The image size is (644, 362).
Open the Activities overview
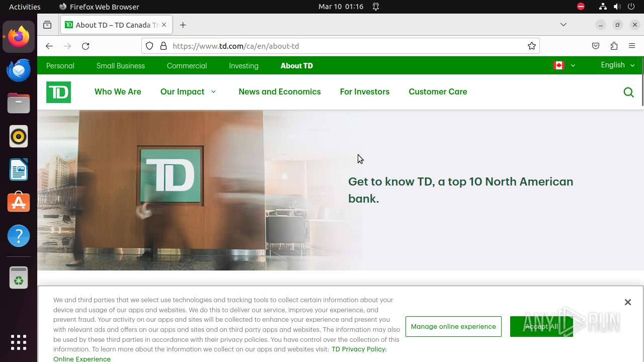coord(25,7)
